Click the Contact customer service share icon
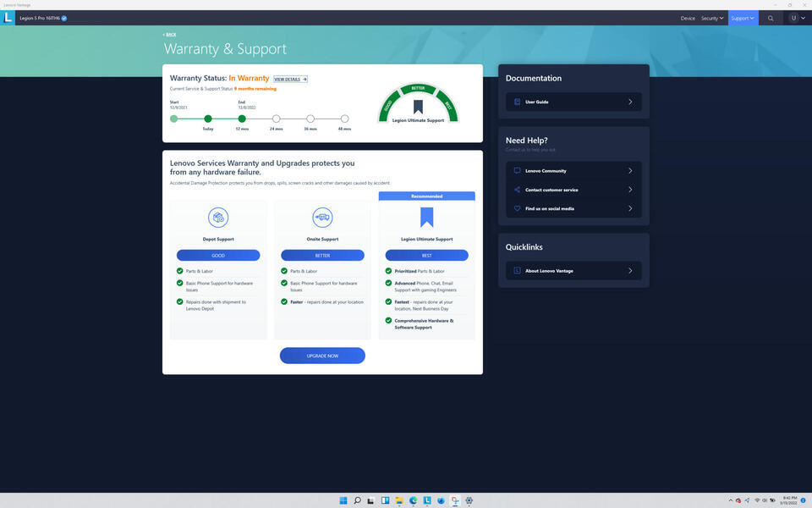Screen dimensions: 812x508 [x=517, y=190]
